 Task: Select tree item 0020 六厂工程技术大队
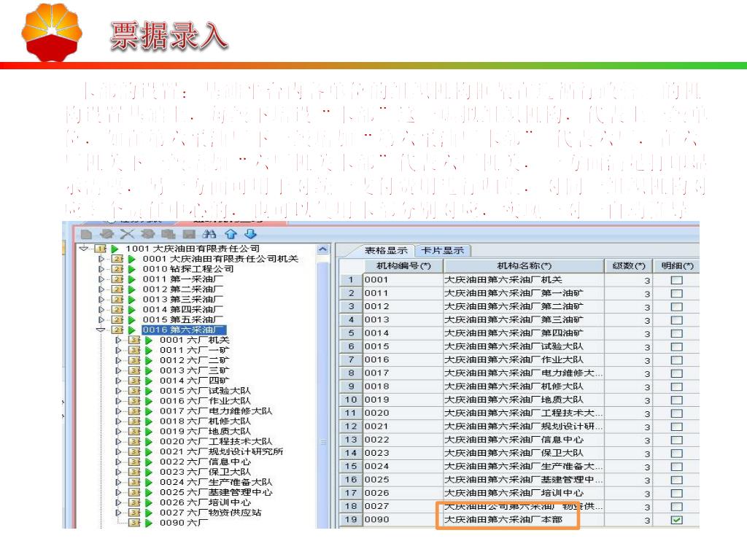click(x=216, y=441)
